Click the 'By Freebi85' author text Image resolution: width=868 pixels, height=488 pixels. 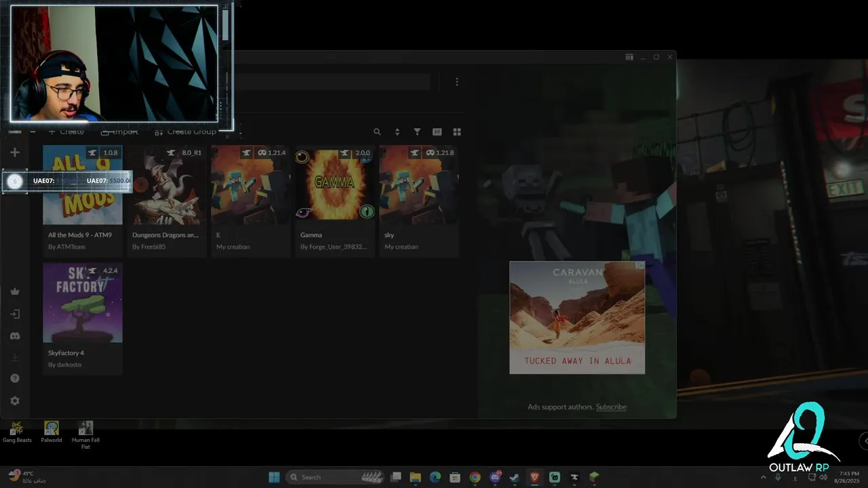149,247
